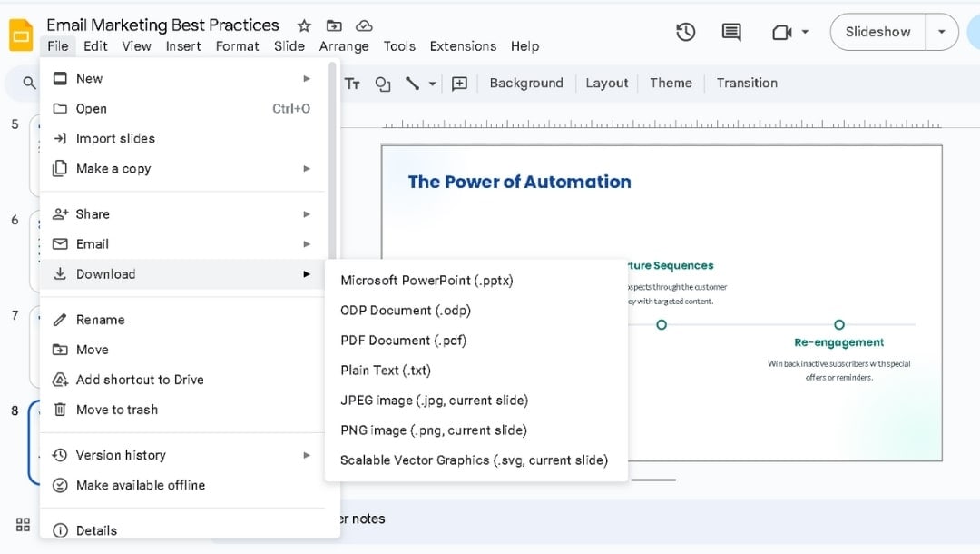980x554 pixels.
Task: Start a Meet call from camera icon
Action: 782,31
